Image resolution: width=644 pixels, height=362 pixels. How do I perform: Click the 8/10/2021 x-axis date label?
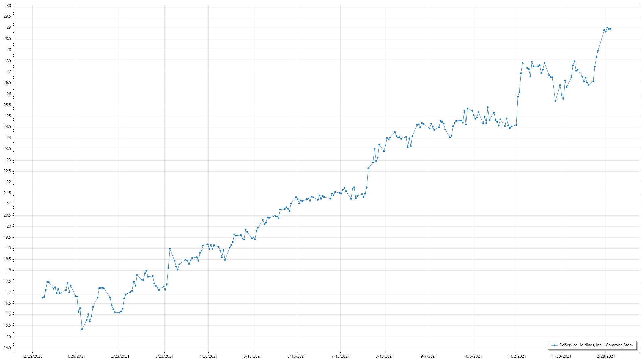(384, 356)
